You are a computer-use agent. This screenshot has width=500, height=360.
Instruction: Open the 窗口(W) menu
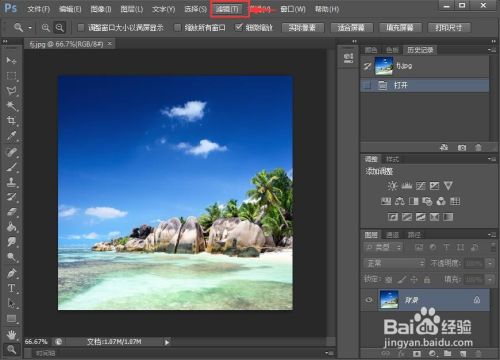[x=293, y=9]
